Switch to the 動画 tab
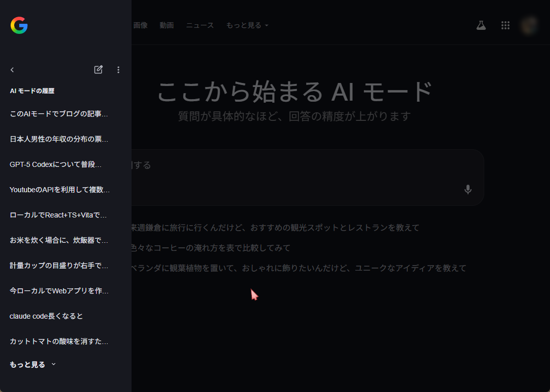 [x=166, y=25]
